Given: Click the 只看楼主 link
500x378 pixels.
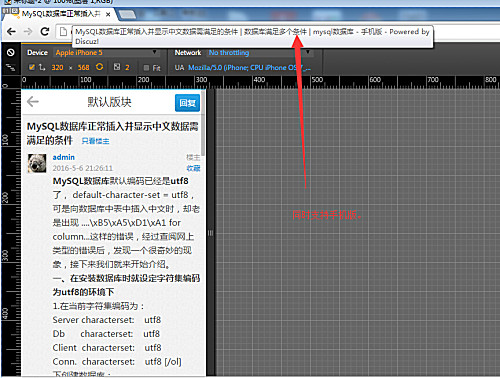Looking at the screenshot, I should (x=95, y=141).
